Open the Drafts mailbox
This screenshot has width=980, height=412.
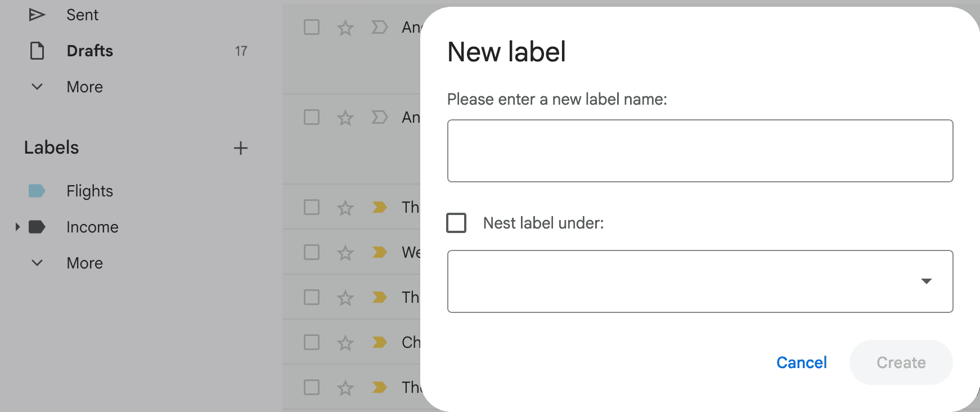(x=90, y=51)
